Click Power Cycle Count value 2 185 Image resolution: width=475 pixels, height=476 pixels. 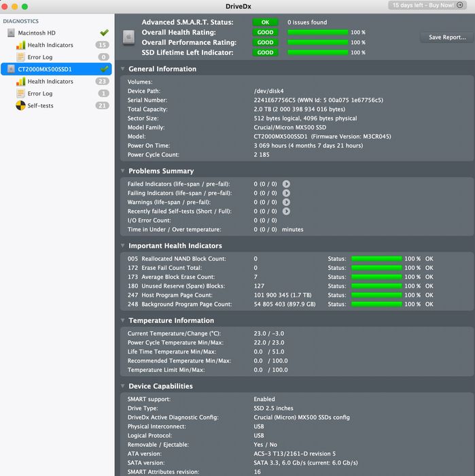(262, 154)
